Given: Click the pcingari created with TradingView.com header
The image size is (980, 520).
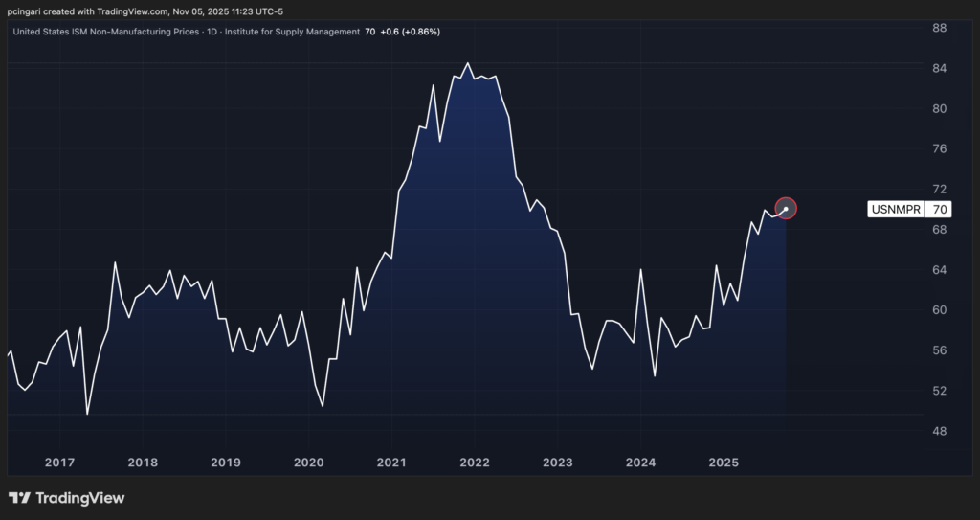Looking at the screenshot, I should (144, 11).
